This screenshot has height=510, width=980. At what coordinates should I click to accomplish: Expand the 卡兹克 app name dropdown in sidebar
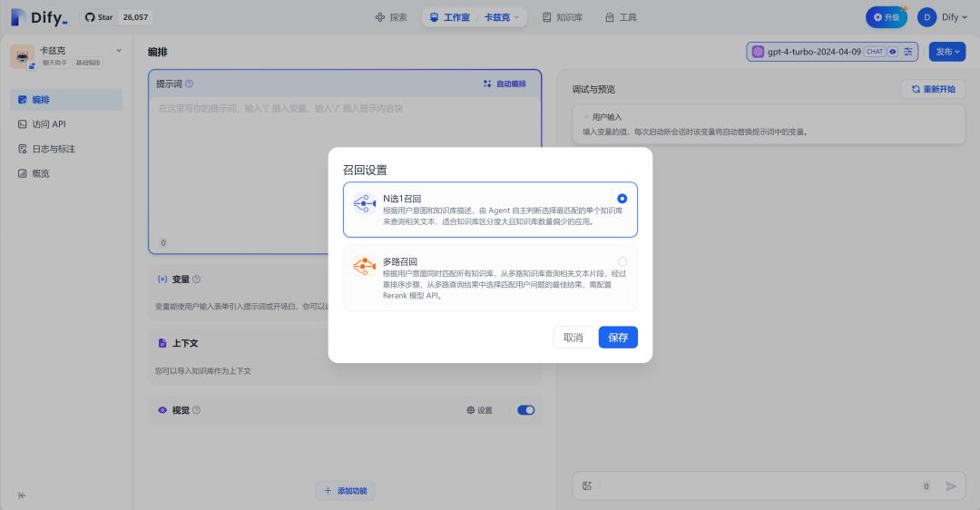tap(118, 51)
